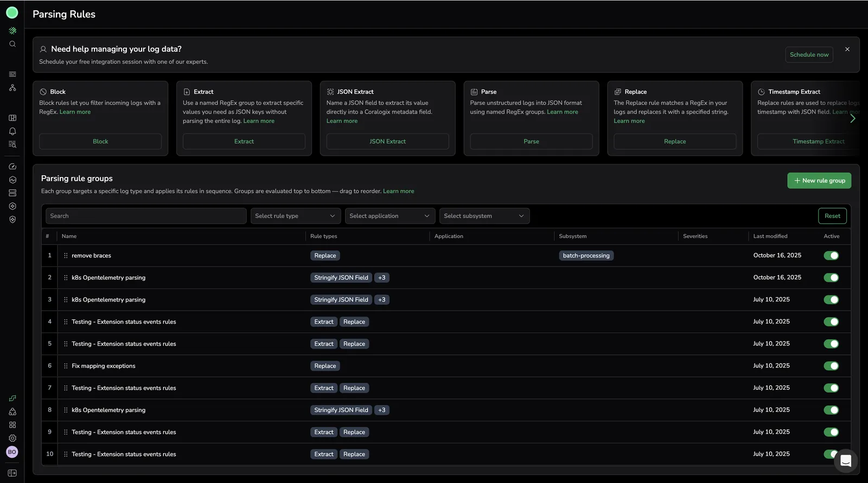The image size is (868, 483).
Task: Click the striped leaf icon in sidebar
Action: pyautogui.click(x=12, y=31)
